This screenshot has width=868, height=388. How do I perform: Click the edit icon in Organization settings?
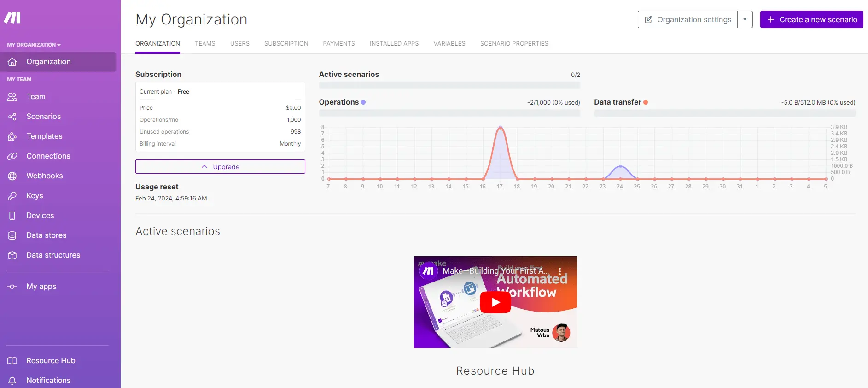tap(648, 19)
